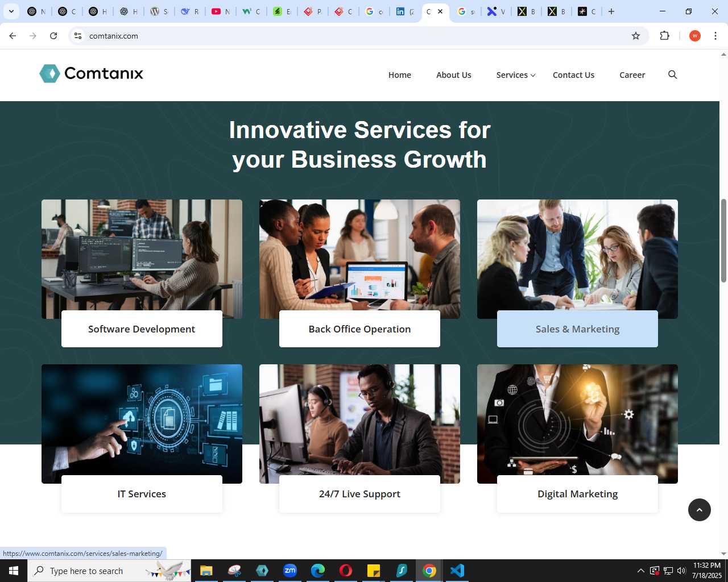Bookmark this page with star icon
The width and height of the screenshot is (728, 582).
636,36
